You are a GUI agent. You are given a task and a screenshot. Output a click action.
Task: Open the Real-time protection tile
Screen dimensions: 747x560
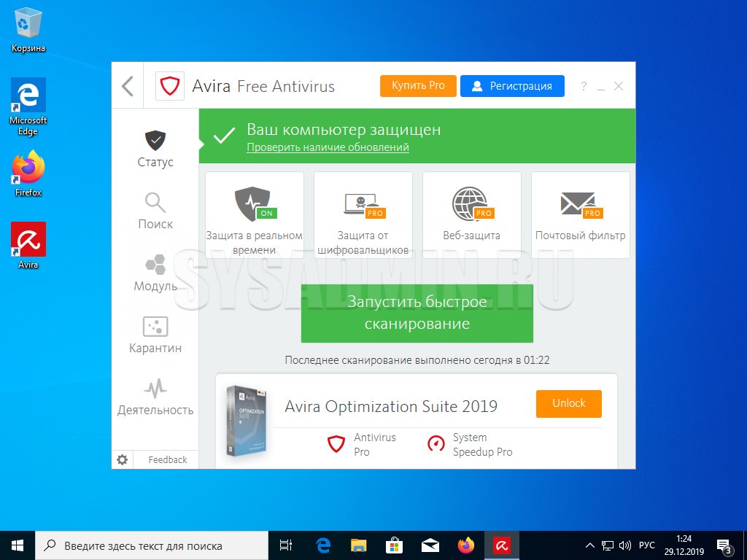(x=254, y=215)
